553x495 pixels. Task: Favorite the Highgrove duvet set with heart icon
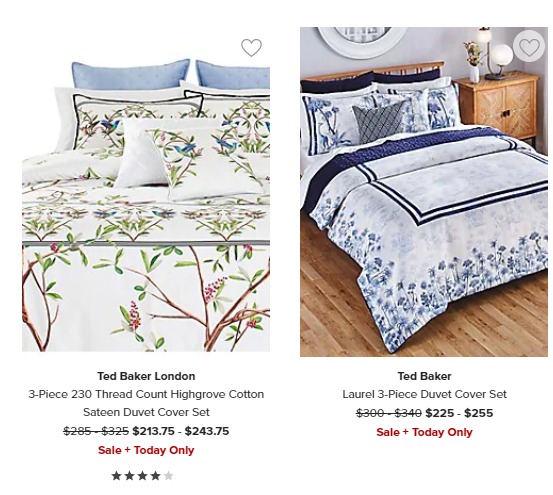click(251, 47)
